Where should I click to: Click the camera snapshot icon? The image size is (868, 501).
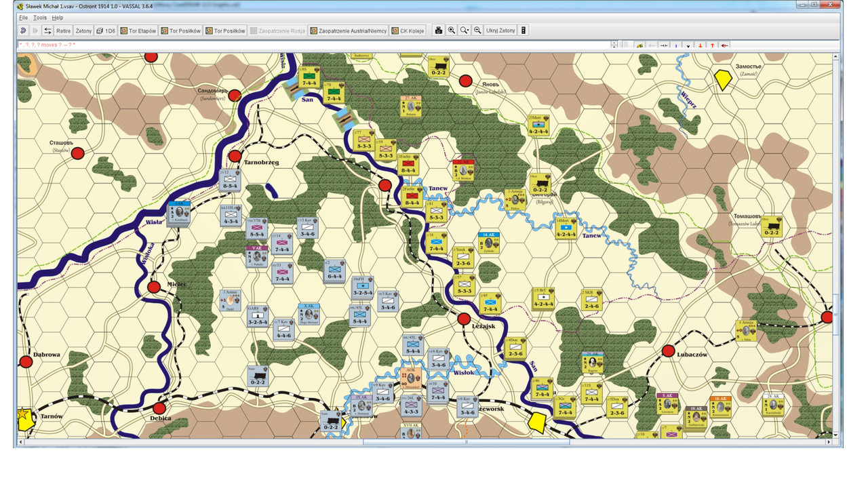point(439,31)
